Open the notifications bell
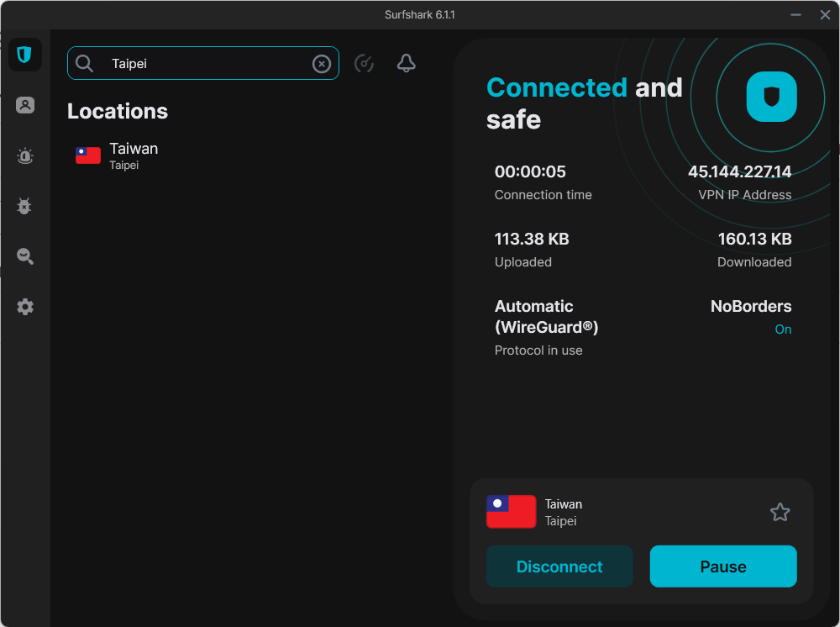Screen dimensions: 840x627 (x=406, y=63)
